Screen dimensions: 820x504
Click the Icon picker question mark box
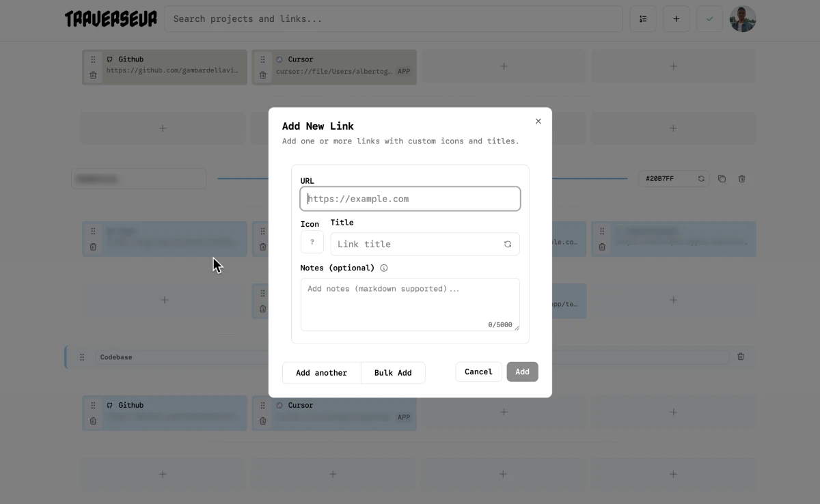click(x=312, y=242)
